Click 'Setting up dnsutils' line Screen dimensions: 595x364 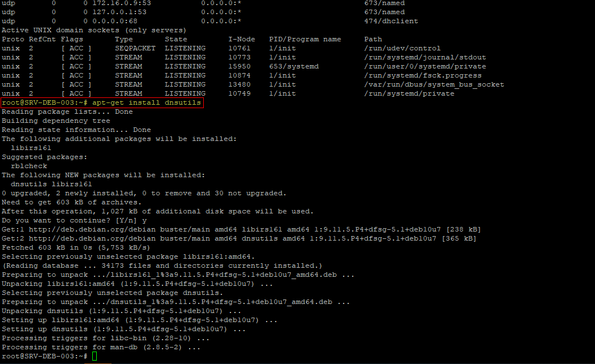[x=124, y=329]
